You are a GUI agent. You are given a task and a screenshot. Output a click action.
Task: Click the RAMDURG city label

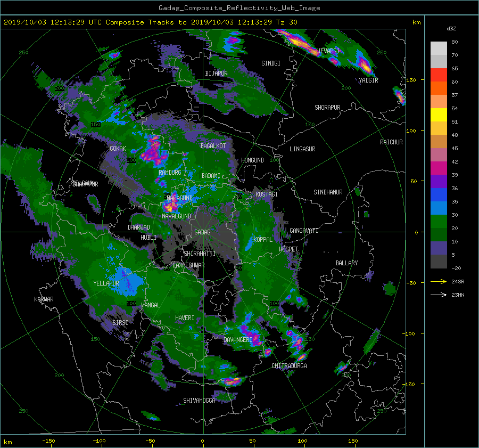pyautogui.click(x=170, y=173)
